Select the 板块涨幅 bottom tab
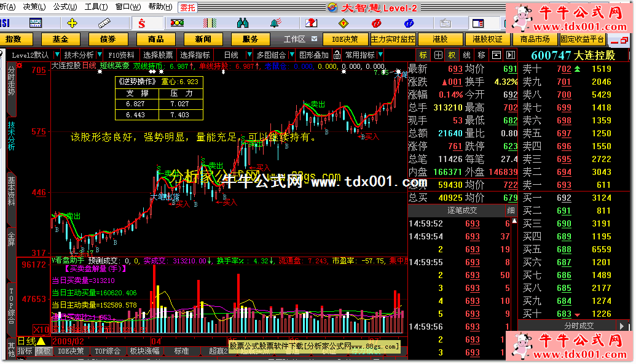This screenshot has height=364, width=636. (145, 351)
